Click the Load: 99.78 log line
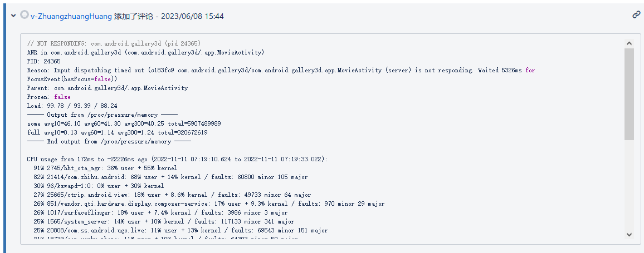644x253 pixels. [x=72, y=106]
